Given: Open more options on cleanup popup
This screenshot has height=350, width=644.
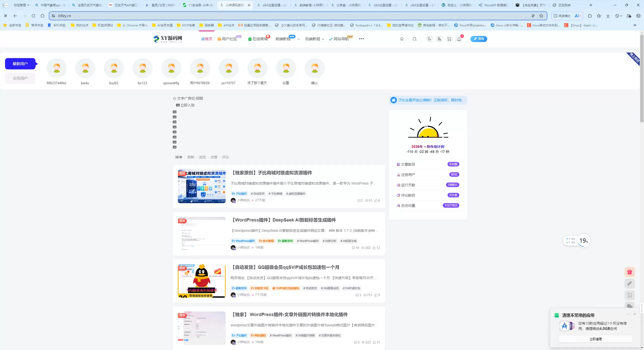Looking at the screenshot, I should coord(628,314).
